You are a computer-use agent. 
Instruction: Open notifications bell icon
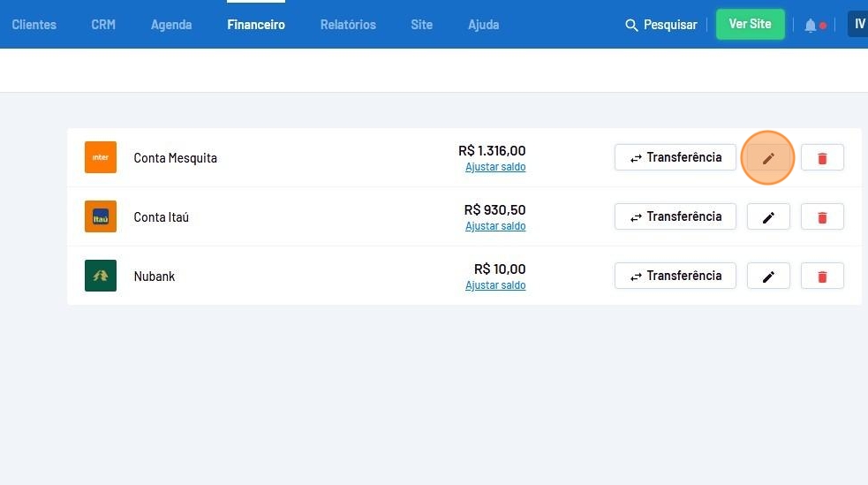(x=811, y=26)
